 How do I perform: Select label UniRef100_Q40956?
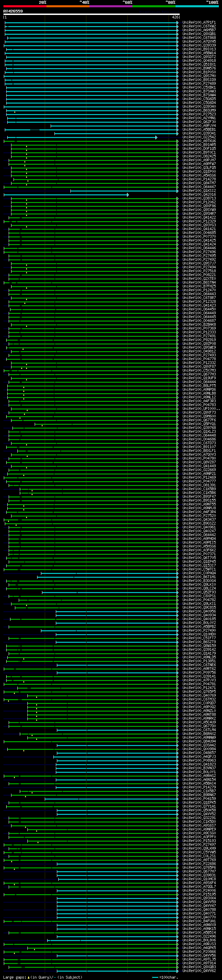click(199, 612)
